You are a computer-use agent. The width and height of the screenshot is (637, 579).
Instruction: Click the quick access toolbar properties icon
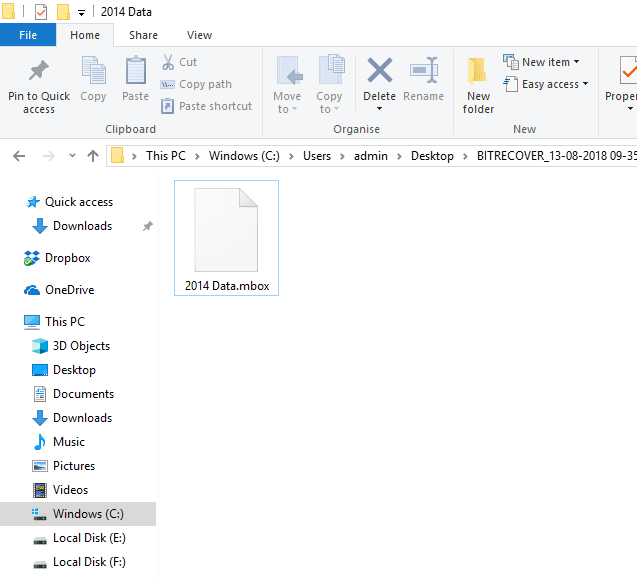(x=41, y=12)
